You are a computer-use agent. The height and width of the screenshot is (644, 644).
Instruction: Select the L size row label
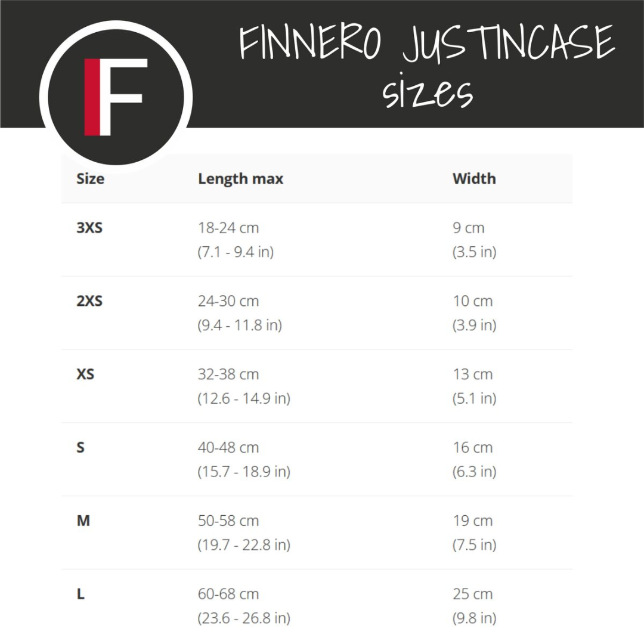80,595
